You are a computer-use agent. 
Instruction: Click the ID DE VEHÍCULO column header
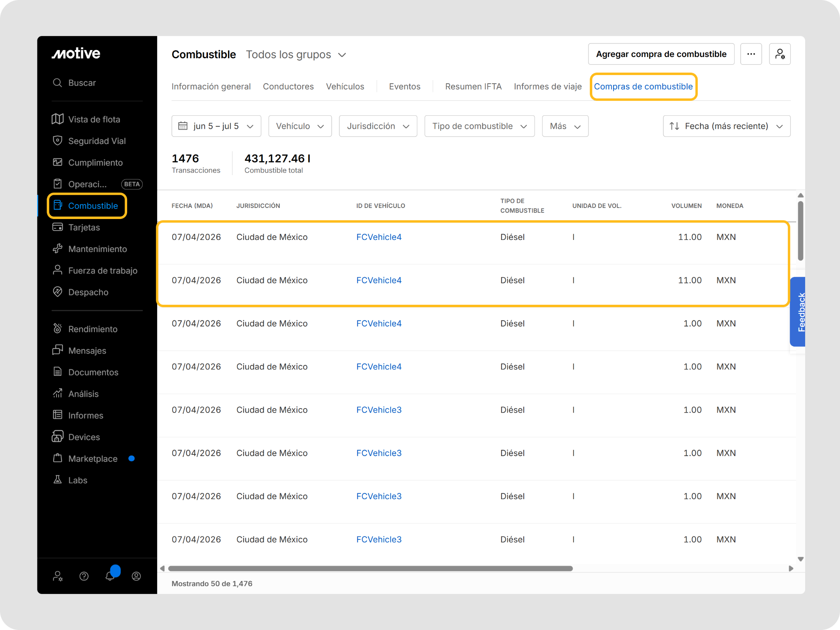point(381,206)
